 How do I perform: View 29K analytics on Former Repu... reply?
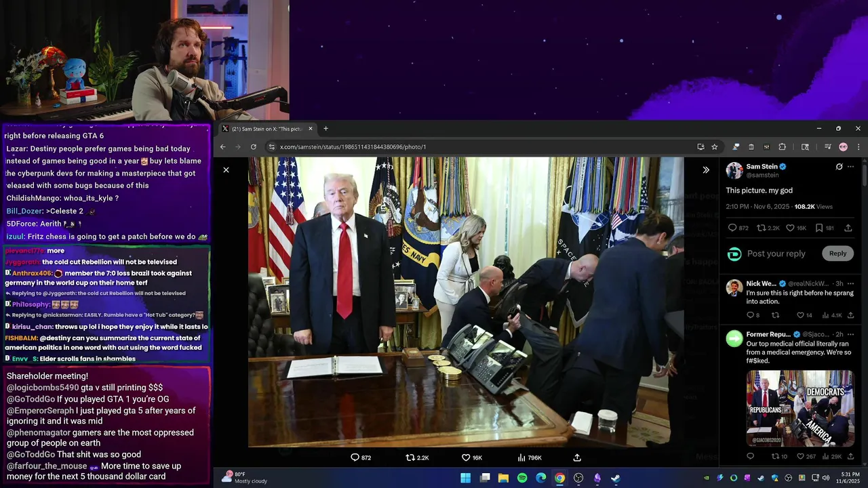click(832, 456)
